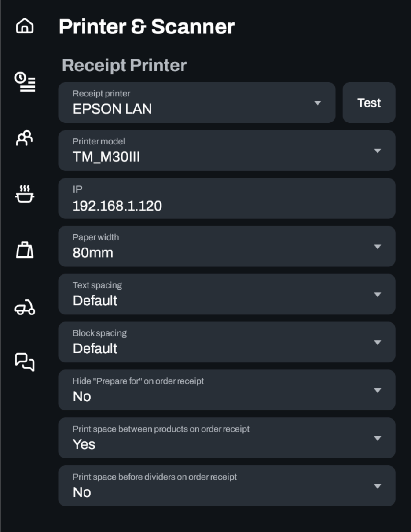This screenshot has width=411, height=532.
Task: Click the IP address input field
Action: click(x=227, y=199)
